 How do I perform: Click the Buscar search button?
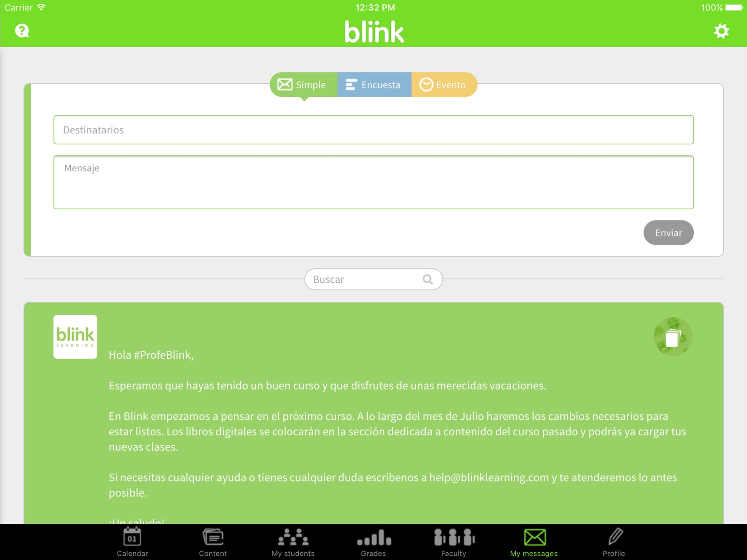427,279
